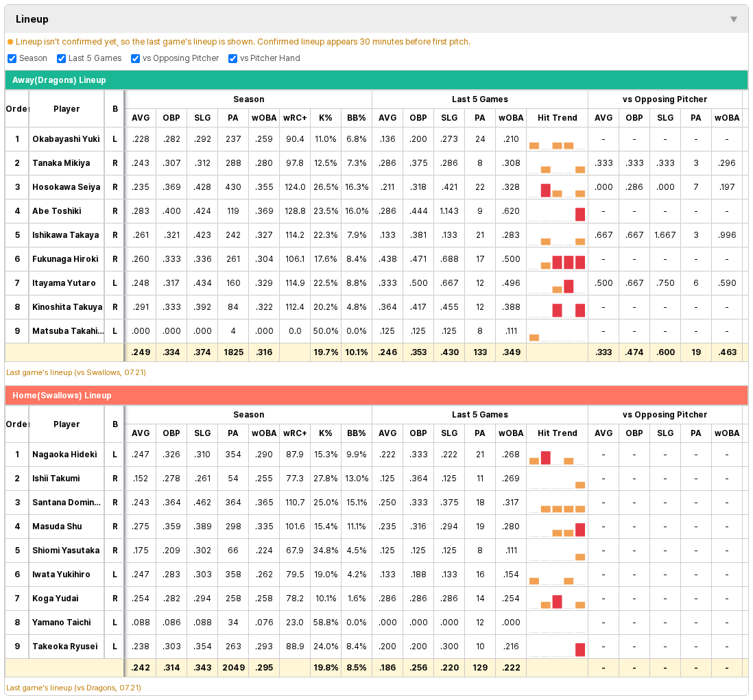Toggle the vs Pitcher Hand checkbox
The height and width of the screenshot is (700, 753).
pyautogui.click(x=233, y=58)
